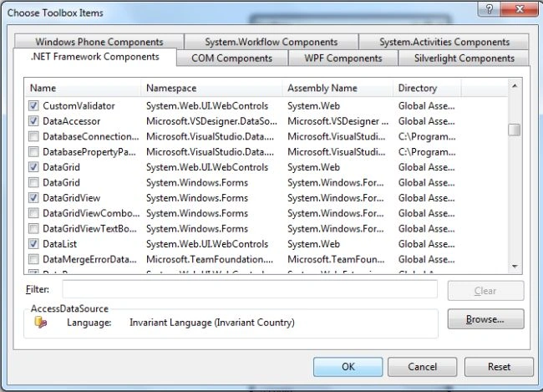Switch to System.Workflow Components tab
The height and width of the screenshot is (392, 543).
[271, 42]
